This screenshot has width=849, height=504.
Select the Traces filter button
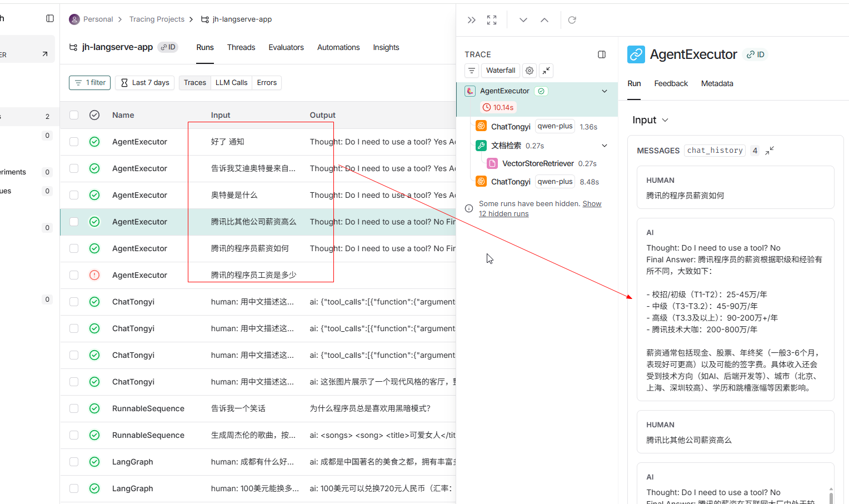coord(195,83)
